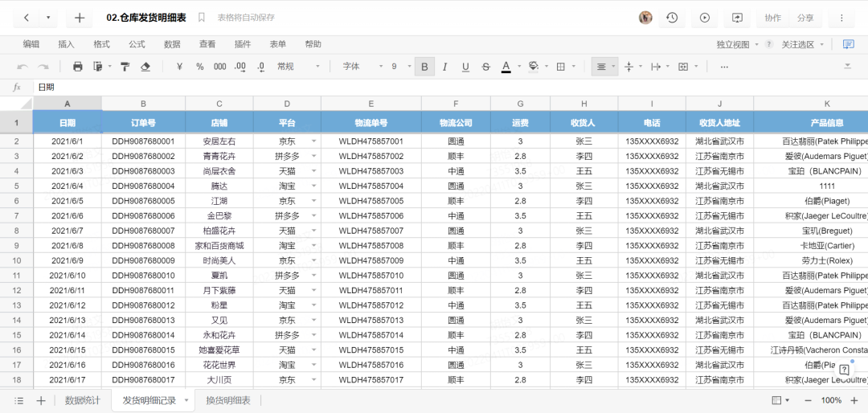
Task: Open the 插入 menu
Action: click(x=67, y=44)
